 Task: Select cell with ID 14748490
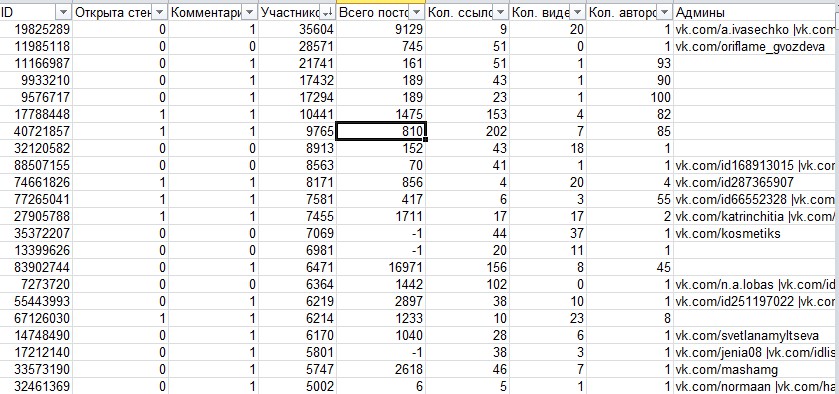pyautogui.click(x=36, y=335)
